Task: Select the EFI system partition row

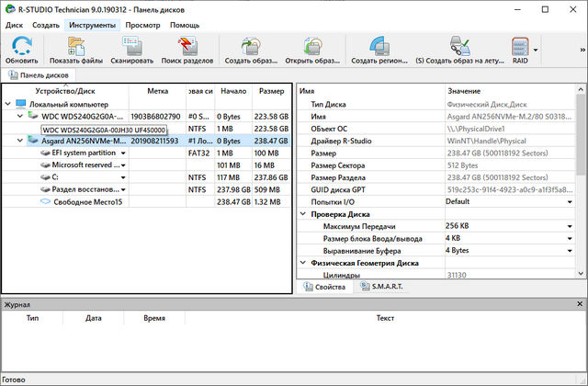Action: point(84,153)
